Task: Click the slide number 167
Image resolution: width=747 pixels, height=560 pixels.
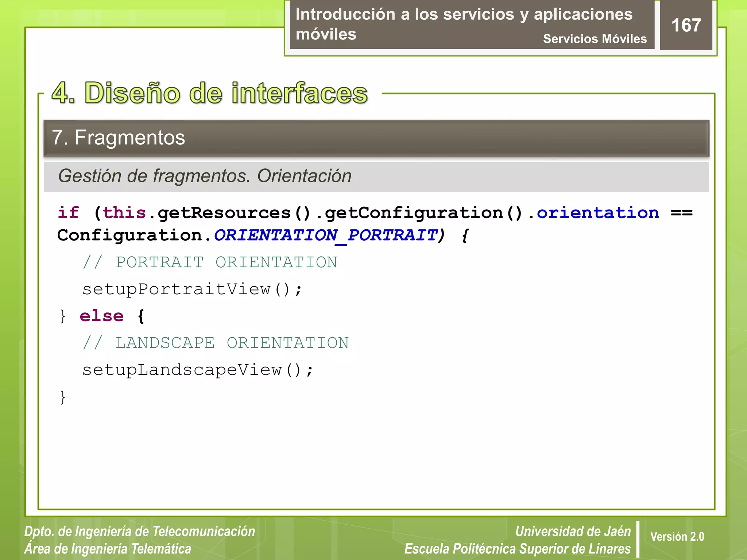Action: pyautogui.click(x=686, y=26)
